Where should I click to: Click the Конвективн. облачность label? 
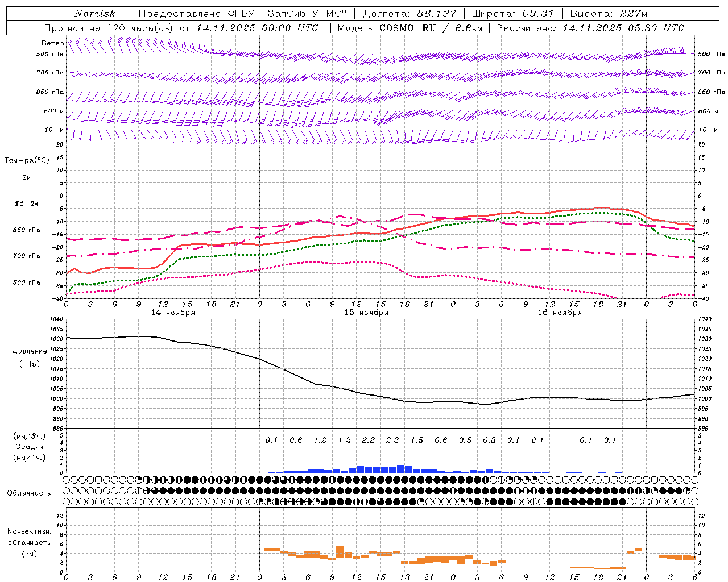tap(29, 542)
